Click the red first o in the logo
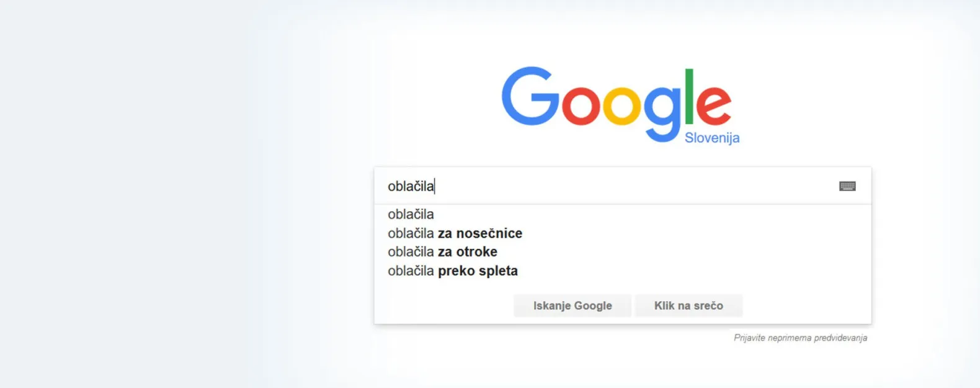 click(x=581, y=106)
